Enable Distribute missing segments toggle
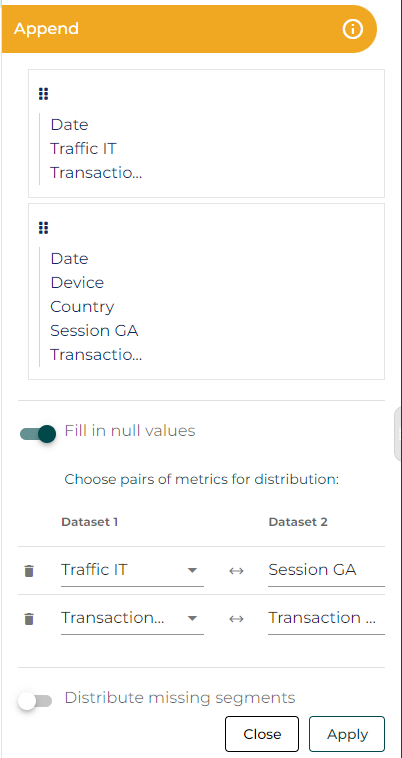 pos(35,700)
